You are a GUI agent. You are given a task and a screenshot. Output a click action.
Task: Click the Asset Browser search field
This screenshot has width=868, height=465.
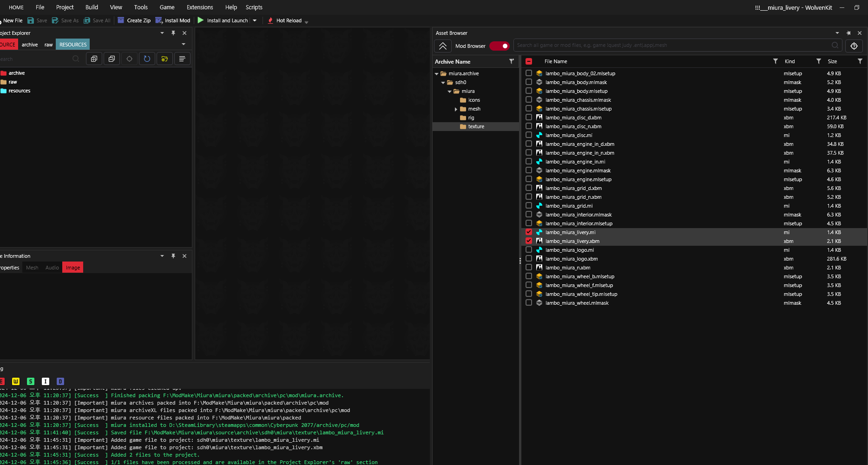(x=671, y=46)
